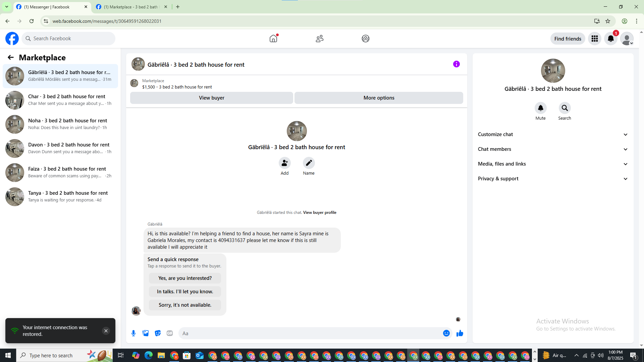644x362 pixels.
Task: Expand the Chat members section
Action: pos(552,149)
